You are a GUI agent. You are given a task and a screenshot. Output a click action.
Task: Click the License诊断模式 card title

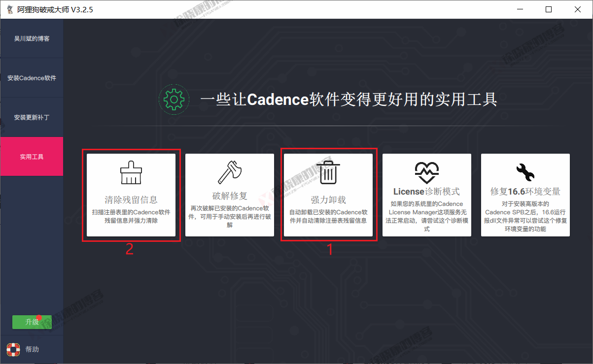[426, 192]
